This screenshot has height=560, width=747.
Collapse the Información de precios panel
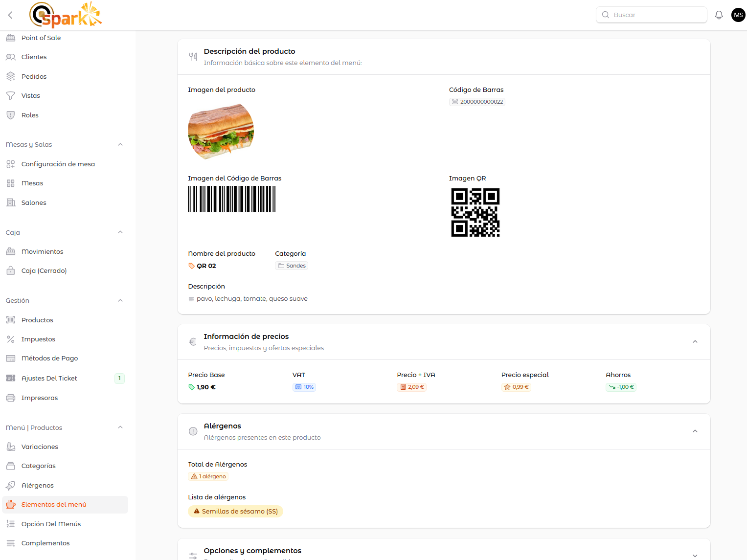pyautogui.click(x=695, y=342)
